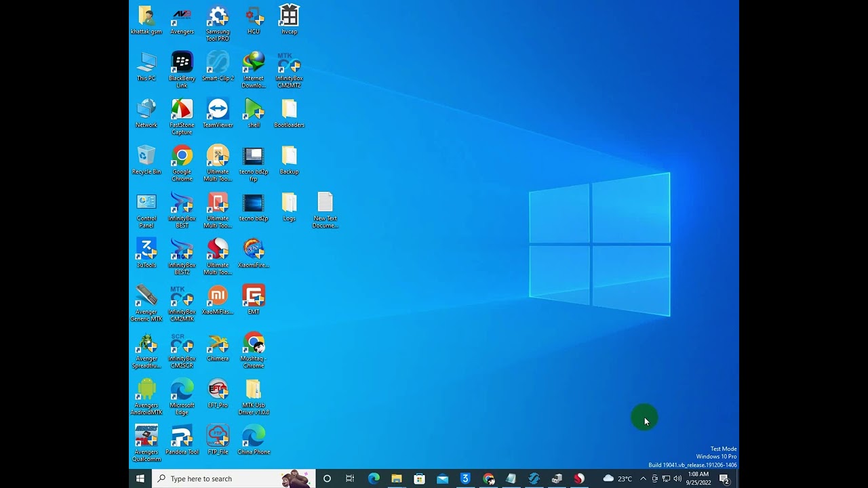
Task: Open Chrome from the taskbar
Action: click(488, 479)
